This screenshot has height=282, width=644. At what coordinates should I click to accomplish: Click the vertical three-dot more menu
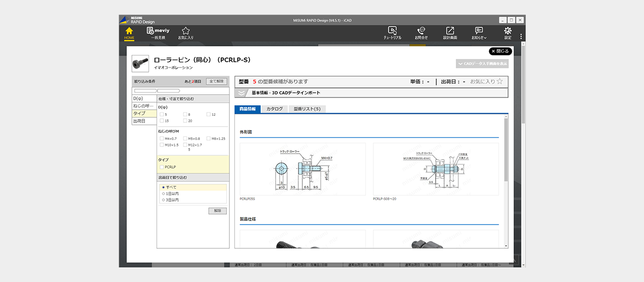pos(521,37)
